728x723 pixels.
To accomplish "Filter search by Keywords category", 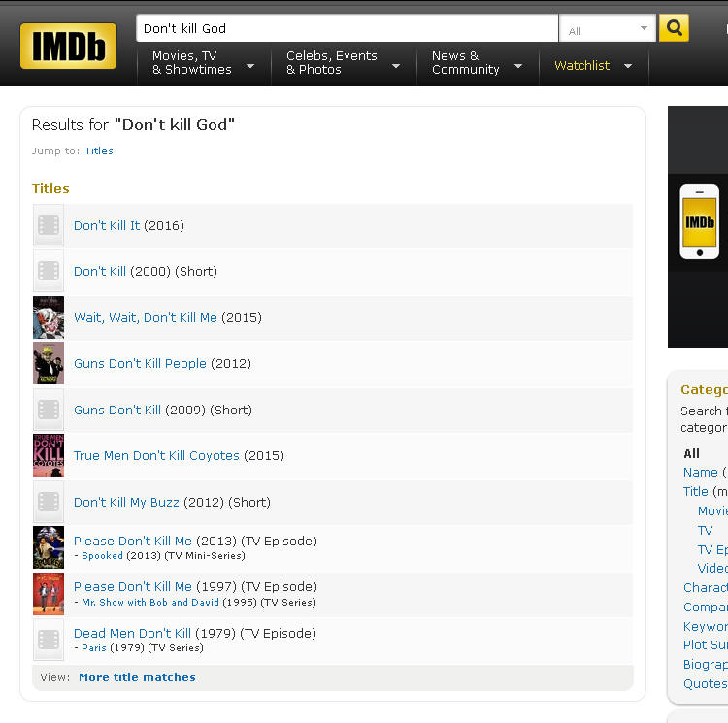I will [x=706, y=627].
